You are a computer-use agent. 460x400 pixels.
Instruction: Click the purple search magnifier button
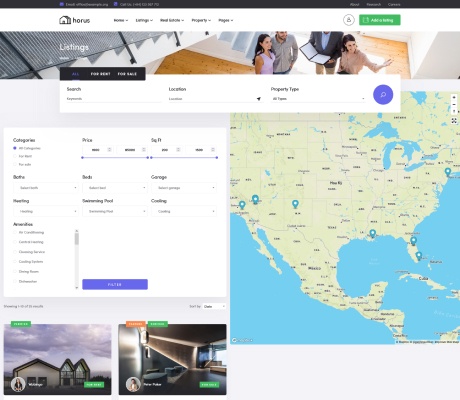coord(383,94)
